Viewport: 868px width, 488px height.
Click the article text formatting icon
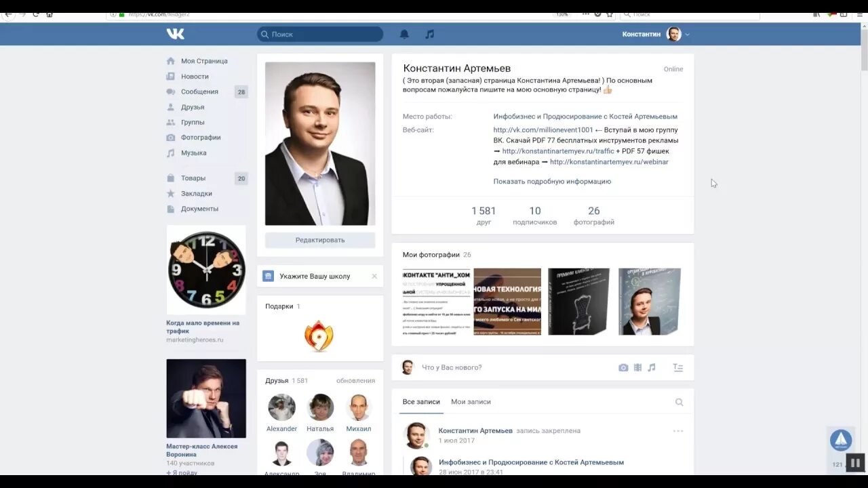678,367
